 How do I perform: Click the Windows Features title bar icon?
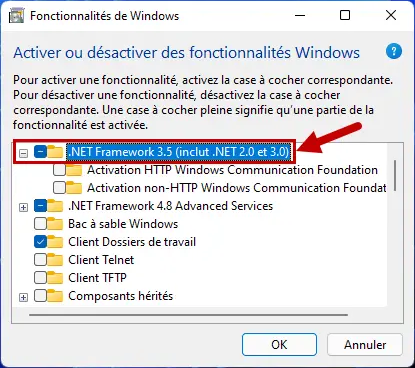tap(16, 15)
